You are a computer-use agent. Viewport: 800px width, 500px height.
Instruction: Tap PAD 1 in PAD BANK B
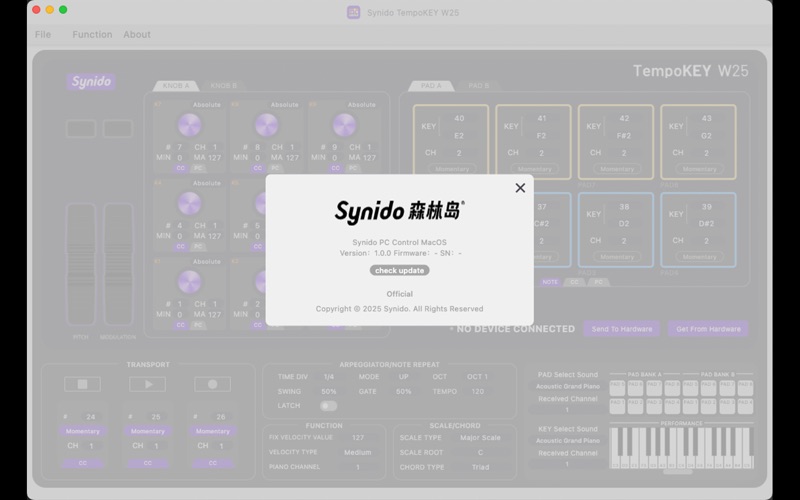(x=690, y=406)
